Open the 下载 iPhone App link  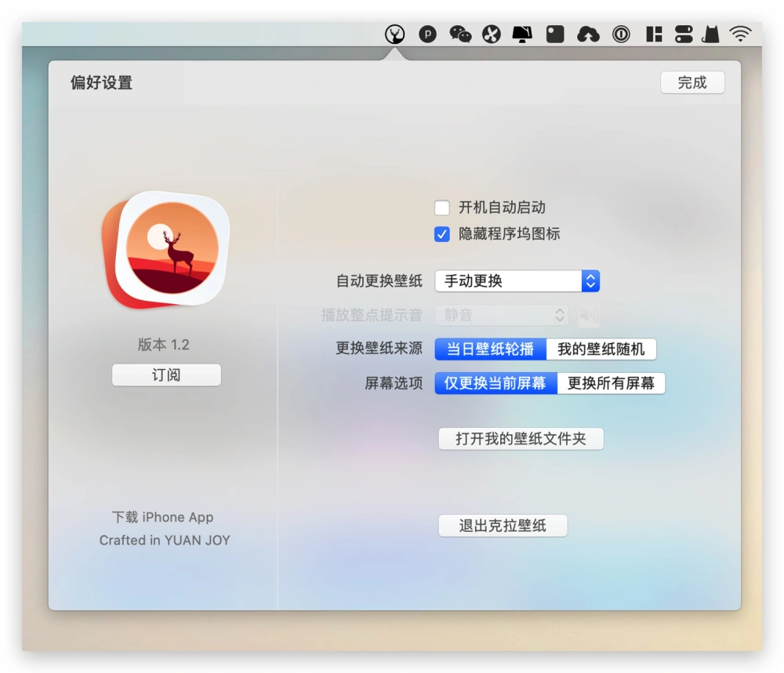[163, 517]
